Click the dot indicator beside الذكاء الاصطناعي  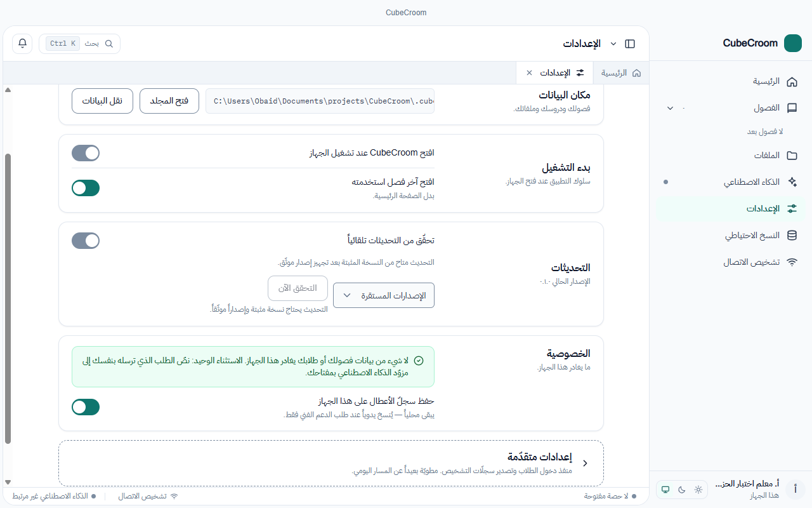click(665, 182)
